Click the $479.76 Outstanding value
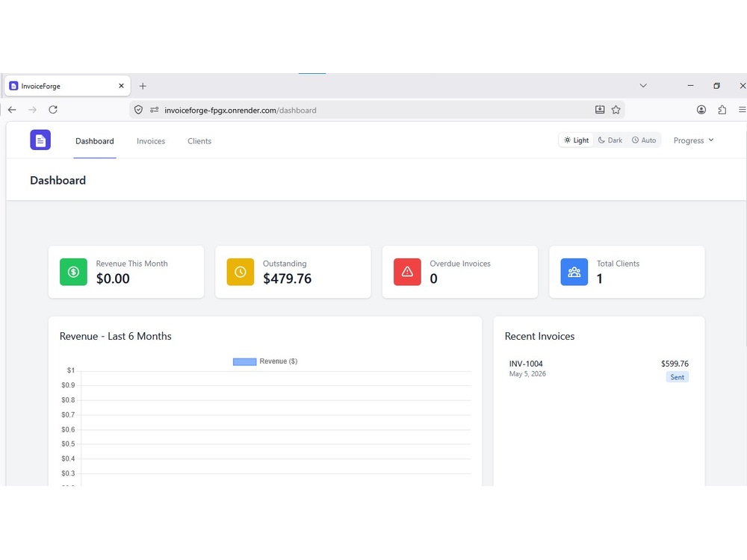747x560 pixels. [288, 279]
